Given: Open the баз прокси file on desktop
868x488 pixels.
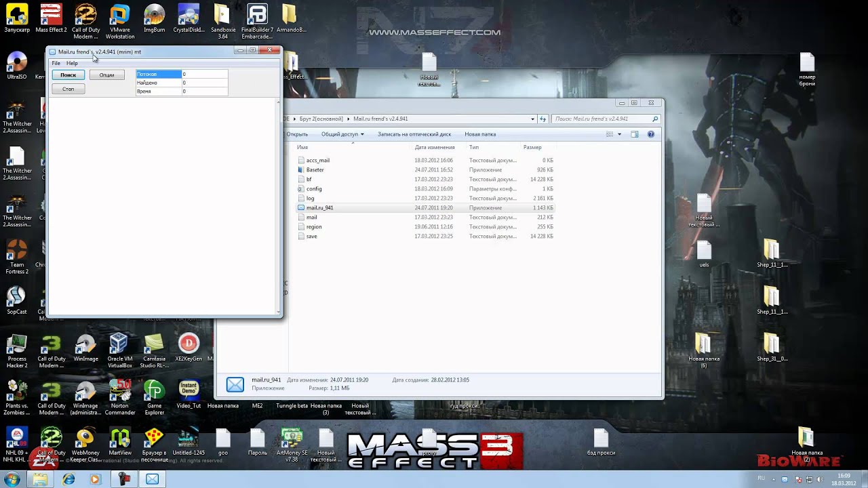Looking at the screenshot, I should [x=601, y=441].
